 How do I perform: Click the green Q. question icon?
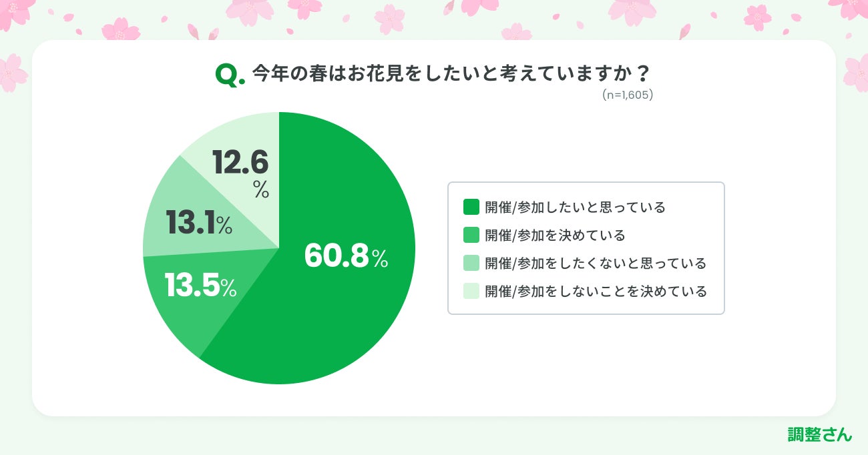point(230,75)
